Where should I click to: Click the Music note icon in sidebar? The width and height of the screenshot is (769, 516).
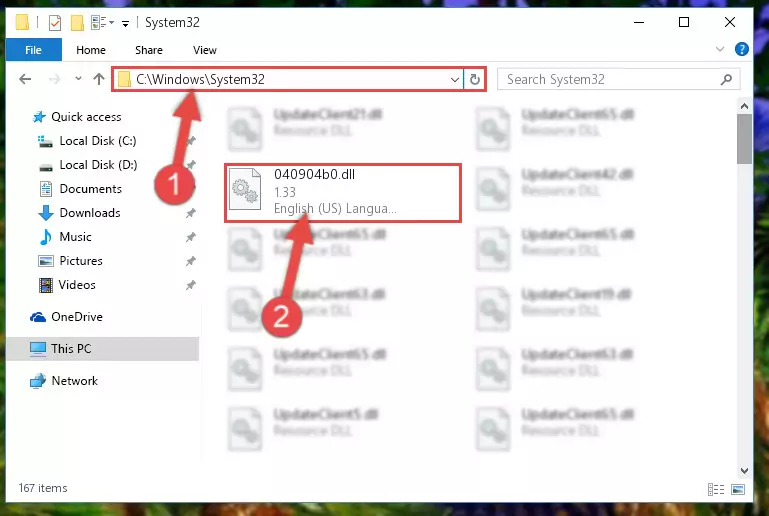point(46,237)
